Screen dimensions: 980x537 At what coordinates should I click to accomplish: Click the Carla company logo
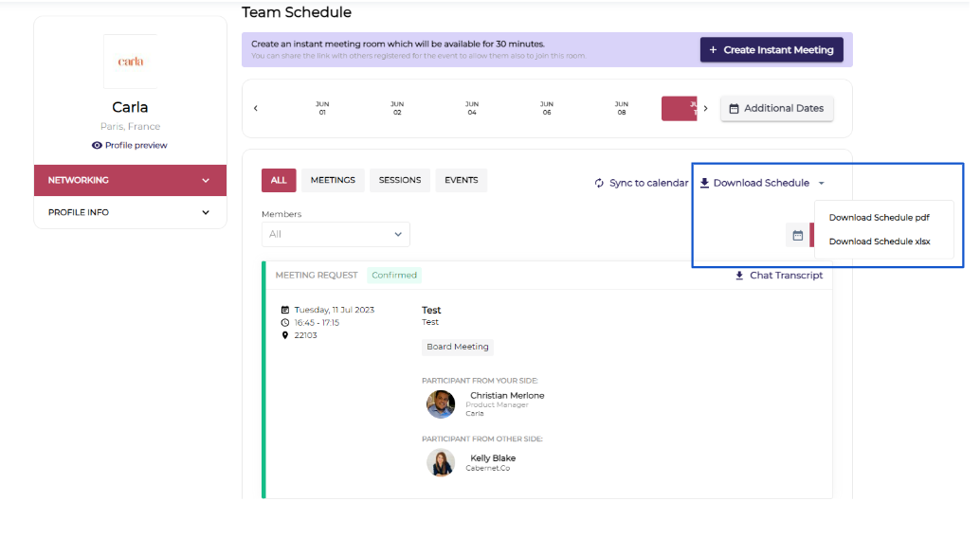click(130, 62)
